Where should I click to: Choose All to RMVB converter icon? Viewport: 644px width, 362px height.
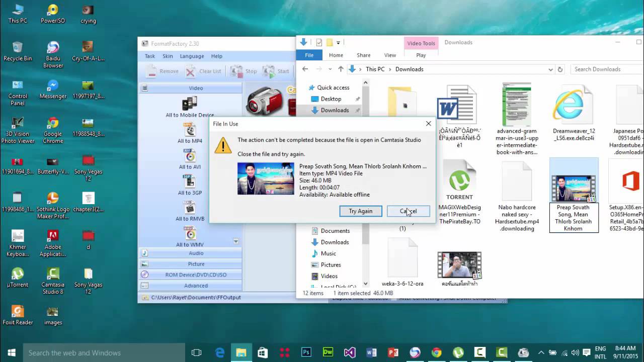tap(190, 211)
